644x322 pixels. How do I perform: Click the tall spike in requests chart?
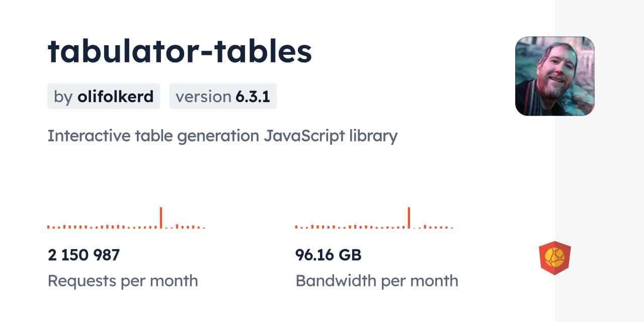coord(161,217)
